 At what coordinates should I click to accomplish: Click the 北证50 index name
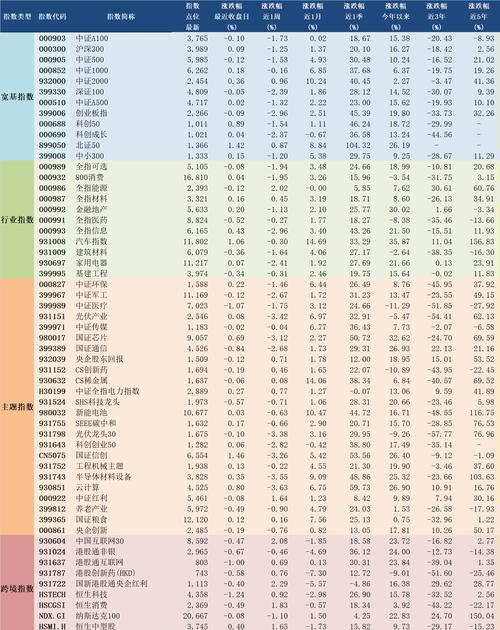[88, 145]
